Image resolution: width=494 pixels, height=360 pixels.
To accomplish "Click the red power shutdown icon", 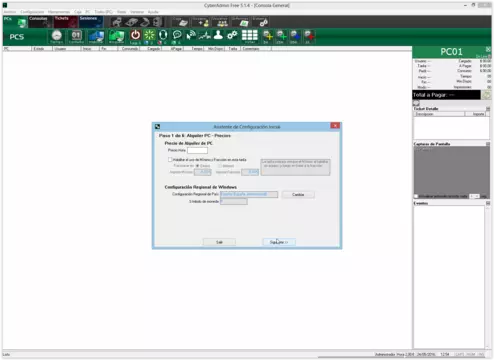I will point(135,36).
